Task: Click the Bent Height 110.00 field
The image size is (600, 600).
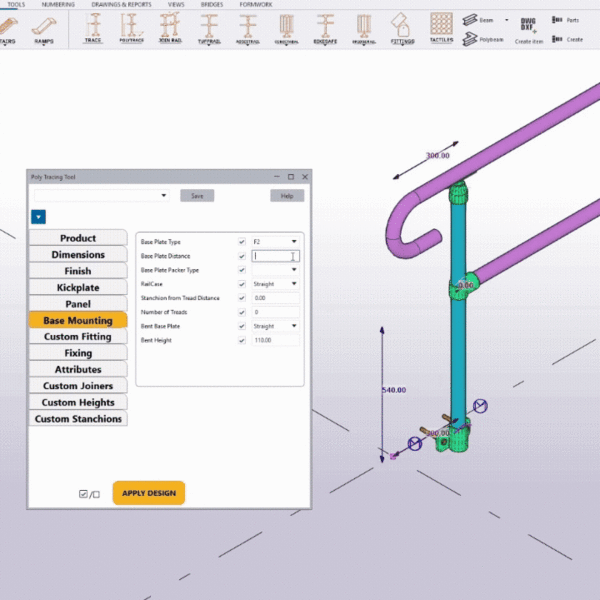Action: point(276,340)
